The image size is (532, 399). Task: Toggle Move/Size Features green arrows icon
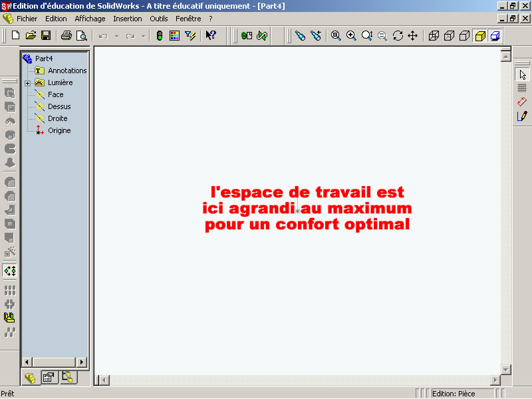(x=10, y=271)
